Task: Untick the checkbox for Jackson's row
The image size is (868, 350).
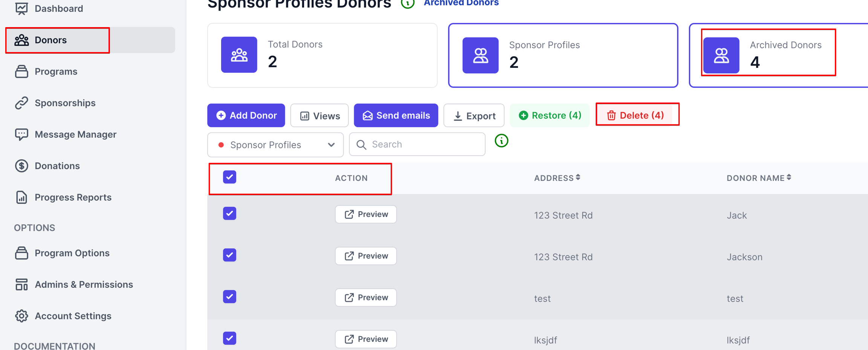Action: (x=229, y=255)
